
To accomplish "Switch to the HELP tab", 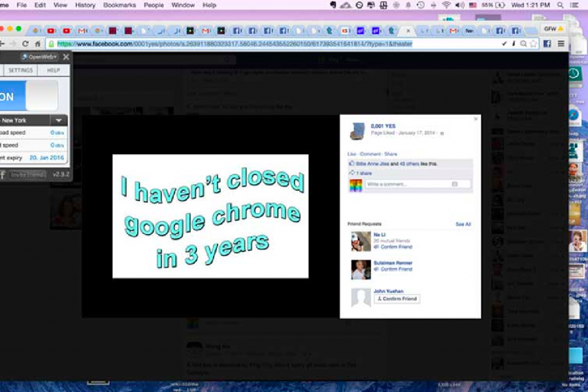I will pos(53,71).
